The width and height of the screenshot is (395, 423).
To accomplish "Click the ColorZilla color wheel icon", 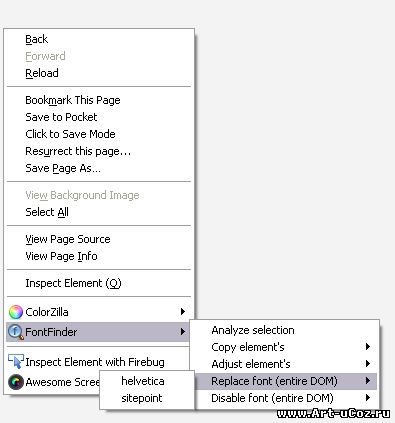I will pyautogui.click(x=16, y=312).
